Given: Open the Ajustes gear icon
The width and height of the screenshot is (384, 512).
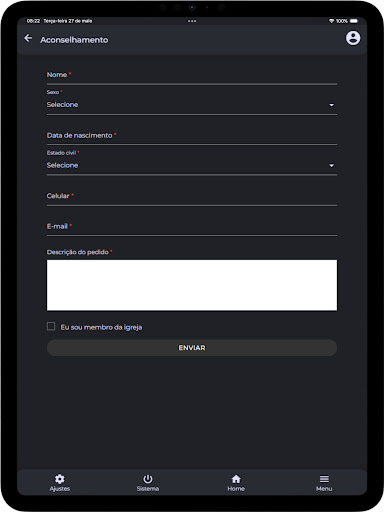Looking at the screenshot, I should tap(60, 479).
